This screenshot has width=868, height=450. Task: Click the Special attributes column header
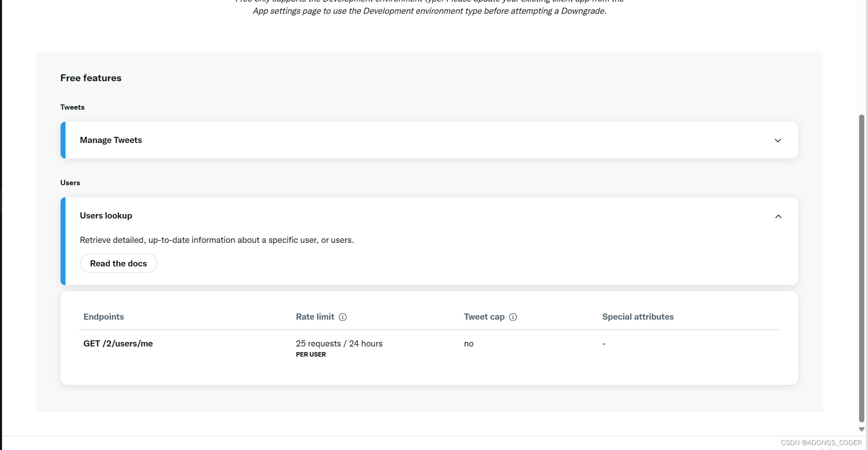click(638, 317)
